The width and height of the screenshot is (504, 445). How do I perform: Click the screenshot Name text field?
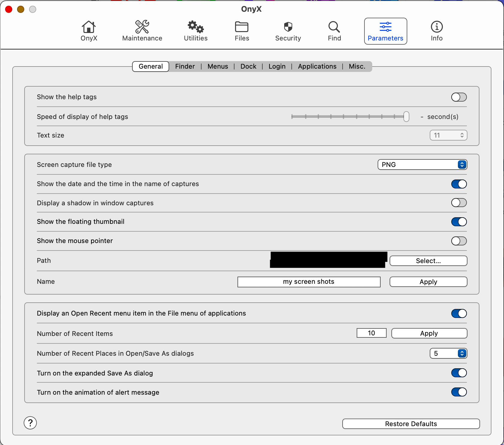pos(308,282)
